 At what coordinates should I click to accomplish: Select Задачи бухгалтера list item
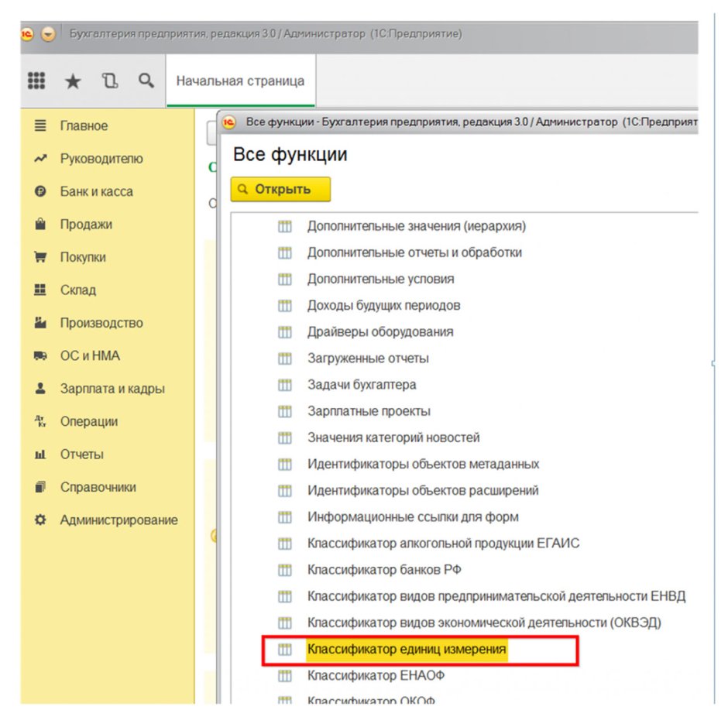point(362,385)
